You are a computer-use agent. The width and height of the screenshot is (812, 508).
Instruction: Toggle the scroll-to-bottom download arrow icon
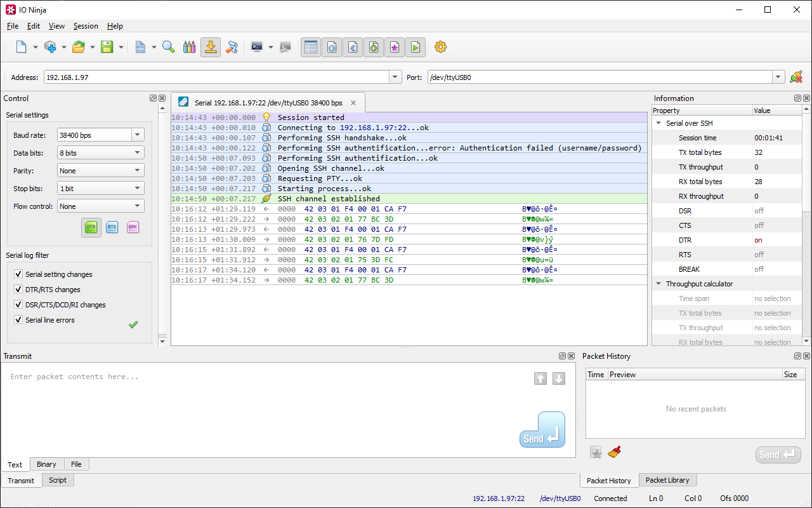pyautogui.click(x=211, y=47)
